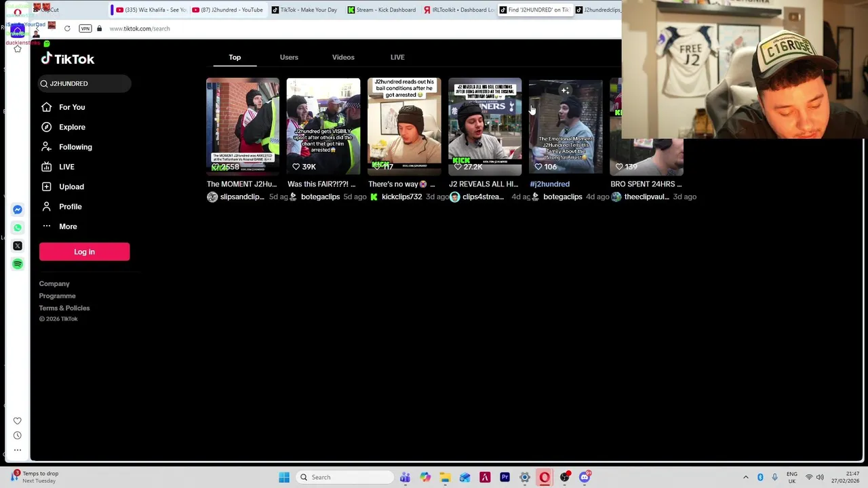Open WhatsApp in Opera sidebar
The height and width of the screenshot is (488, 868).
coord(18,228)
